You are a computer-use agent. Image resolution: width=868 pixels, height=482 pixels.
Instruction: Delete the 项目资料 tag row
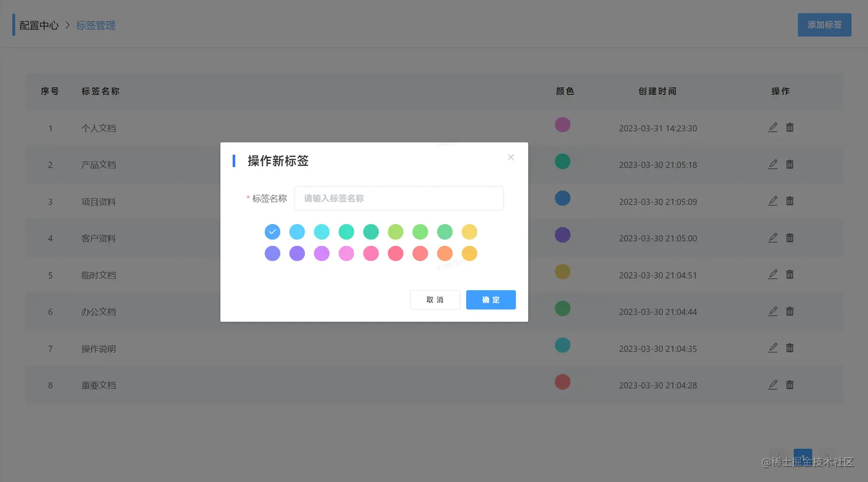tap(790, 201)
